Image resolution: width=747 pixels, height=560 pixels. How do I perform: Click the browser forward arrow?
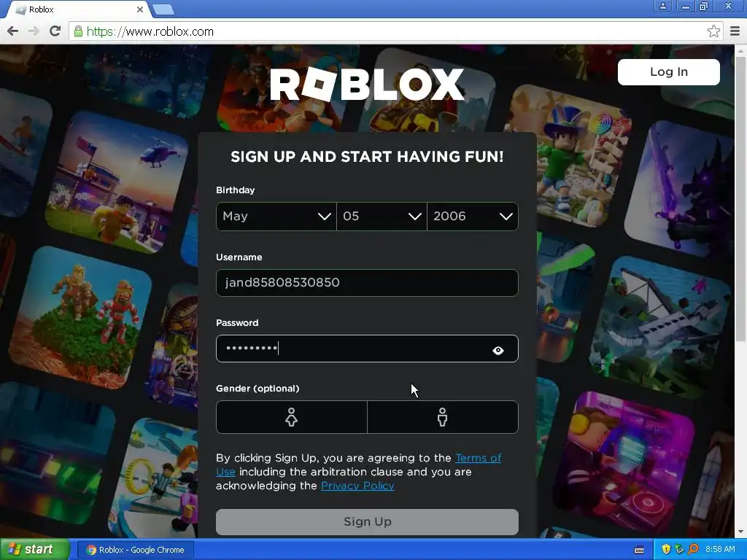point(34,31)
